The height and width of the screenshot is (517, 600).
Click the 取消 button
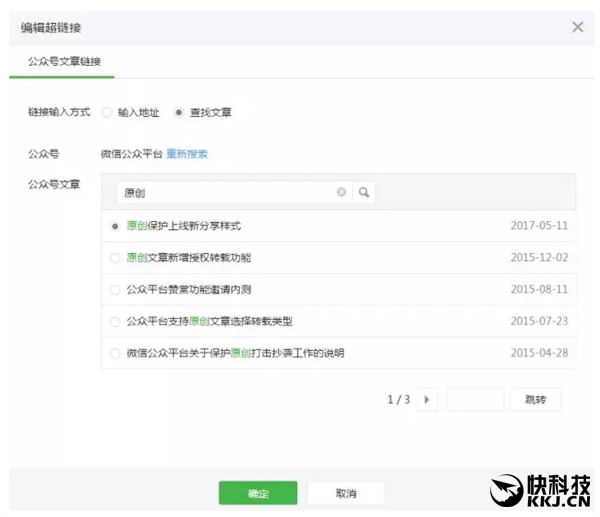[x=346, y=493]
